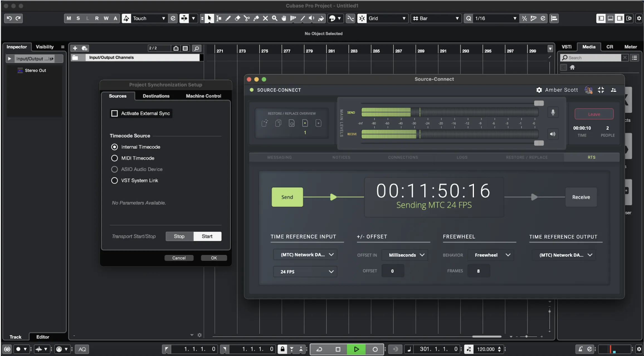Select the Split scissors tool
This screenshot has width=644, height=356.
247,18
